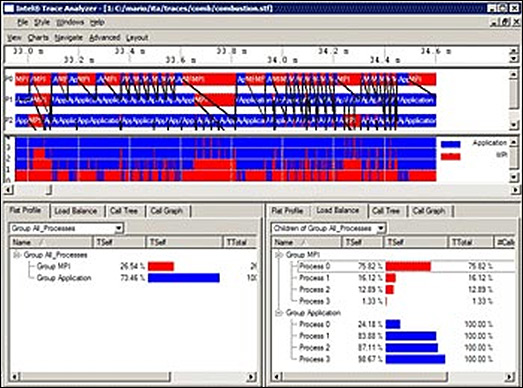Switch to right Call Tree tab

[386, 211]
